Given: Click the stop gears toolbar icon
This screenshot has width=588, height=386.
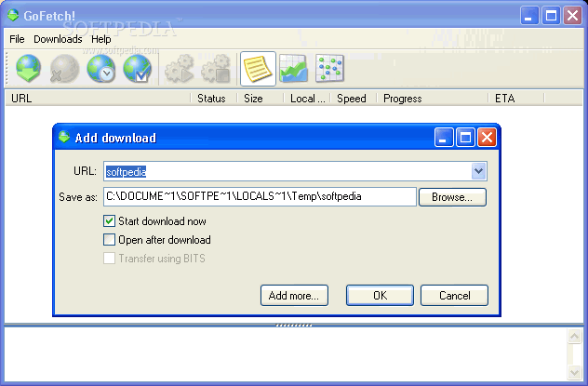Looking at the screenshot, I should coord(216,69).
